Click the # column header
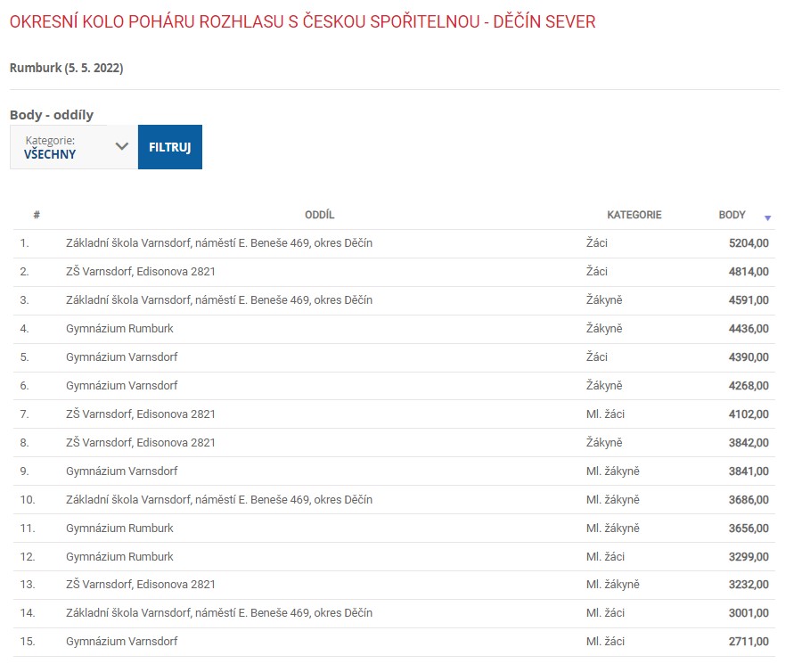The height and width of the screenshot is (672, 802). pyautogui.click(x=37, y=215)
